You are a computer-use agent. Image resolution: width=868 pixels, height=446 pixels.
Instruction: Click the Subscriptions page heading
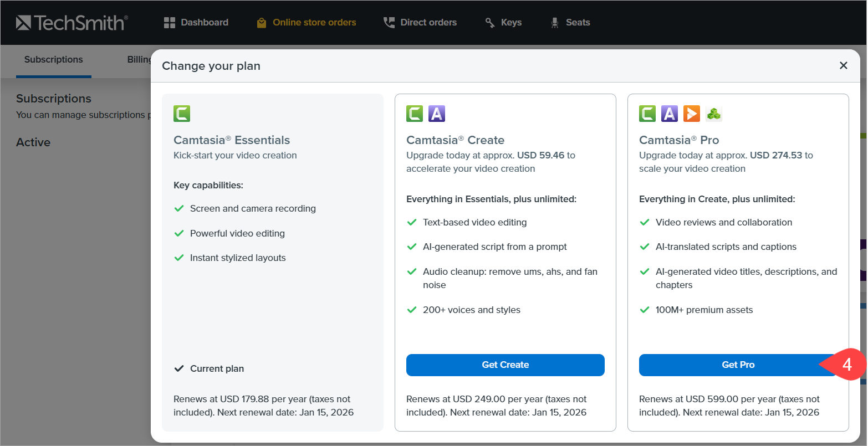coord(54,99)
